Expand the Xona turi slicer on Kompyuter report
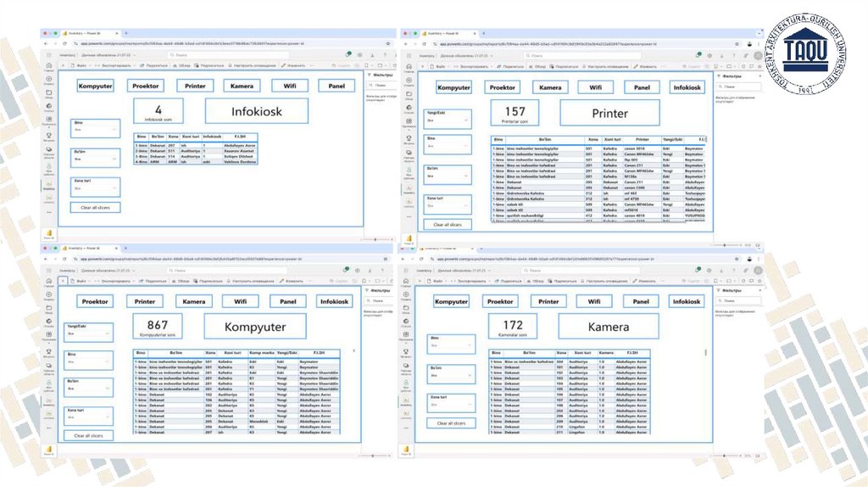This screenshot has width=868, height=487. coord(88,415)
